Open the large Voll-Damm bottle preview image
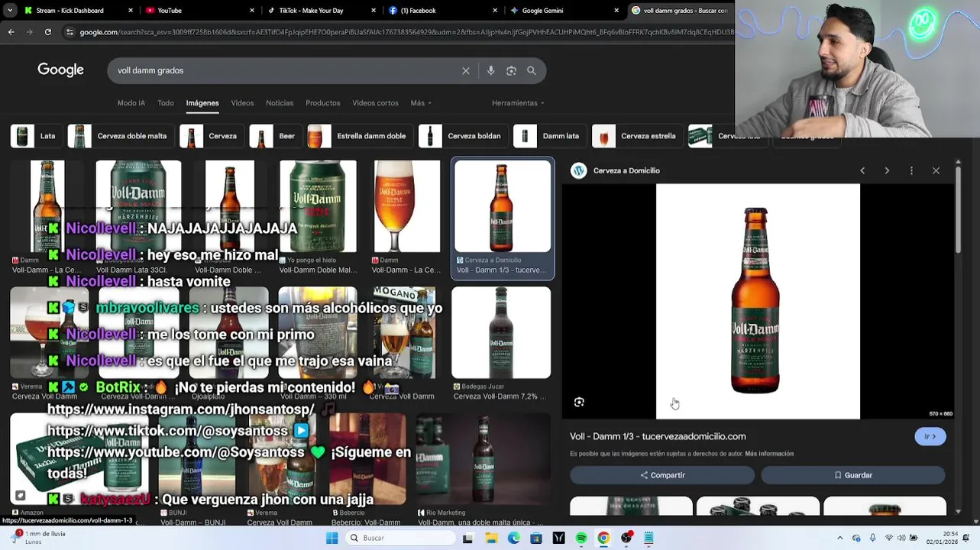The width and height of the screenshot is (980, 550). coord(758,301)
